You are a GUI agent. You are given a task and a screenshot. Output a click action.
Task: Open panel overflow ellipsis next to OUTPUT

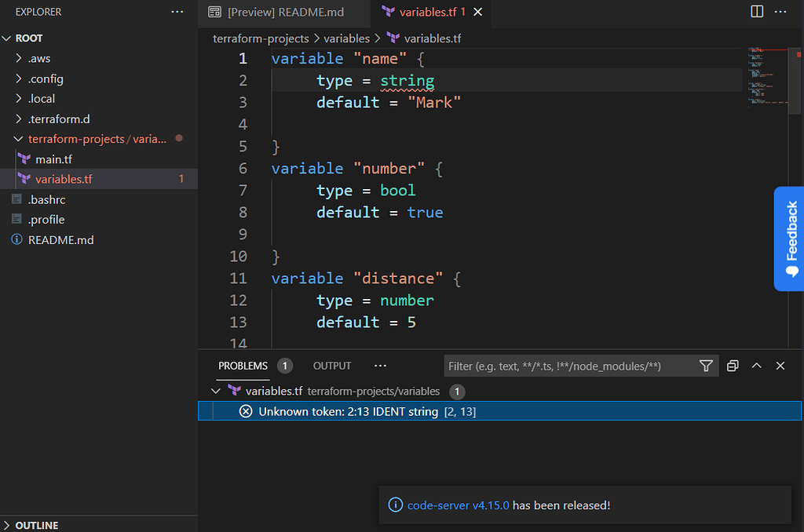click(381, 366)
